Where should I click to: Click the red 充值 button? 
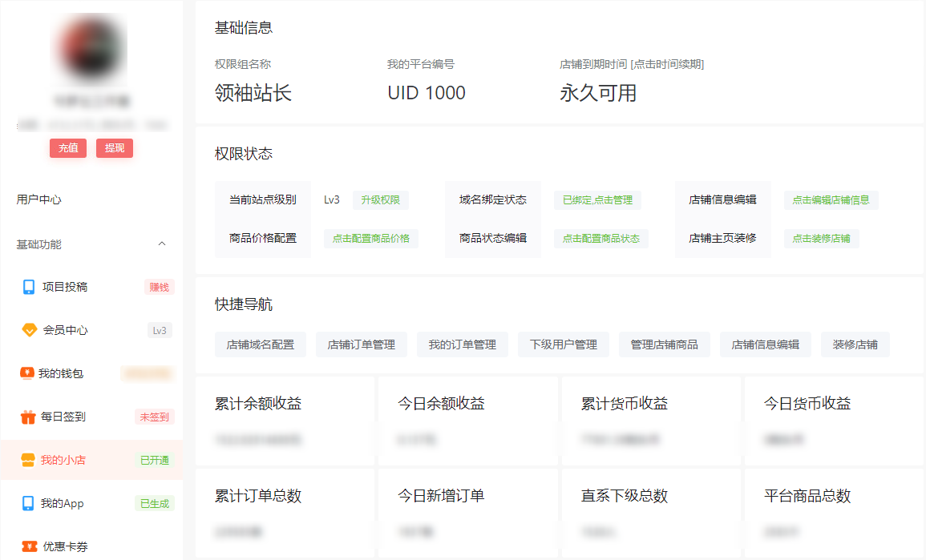coord(67,148)
